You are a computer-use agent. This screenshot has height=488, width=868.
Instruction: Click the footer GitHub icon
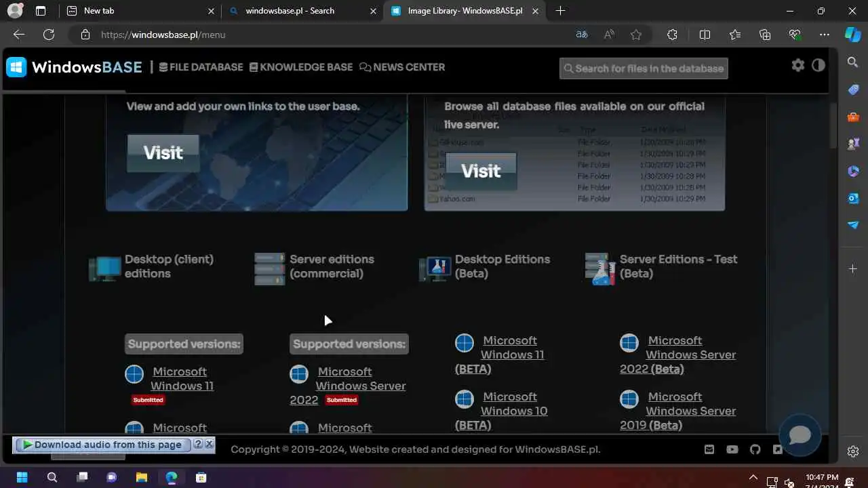point(755,449)
